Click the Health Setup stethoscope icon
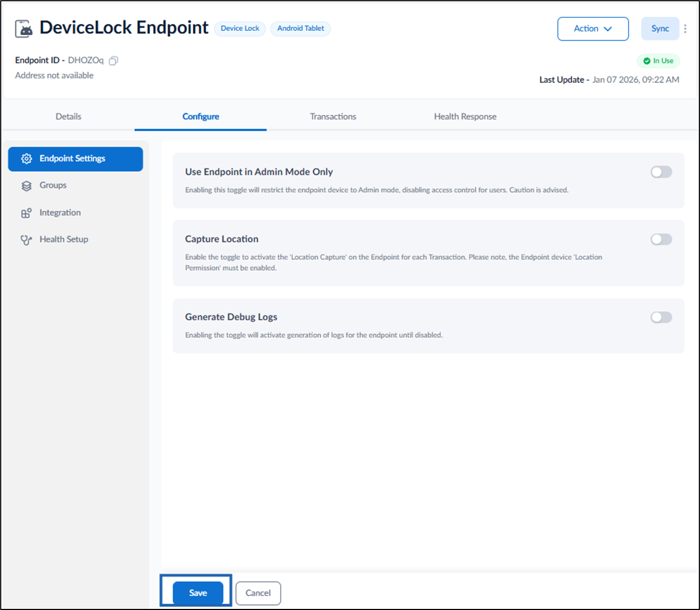 [x=26, y=240]
